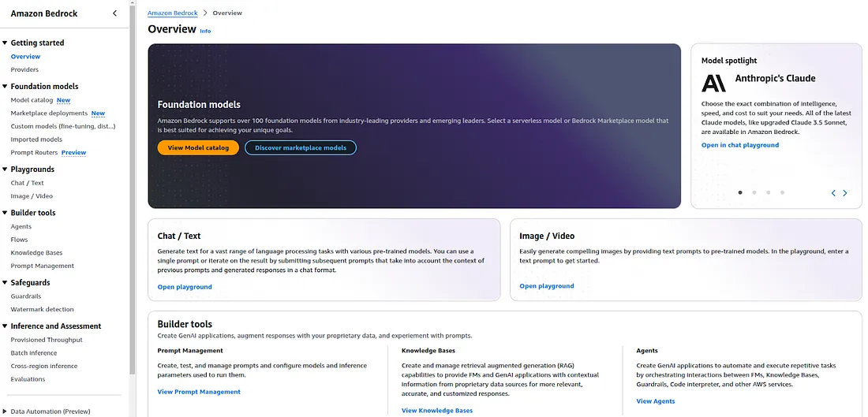Open Batch inference page

34,353
